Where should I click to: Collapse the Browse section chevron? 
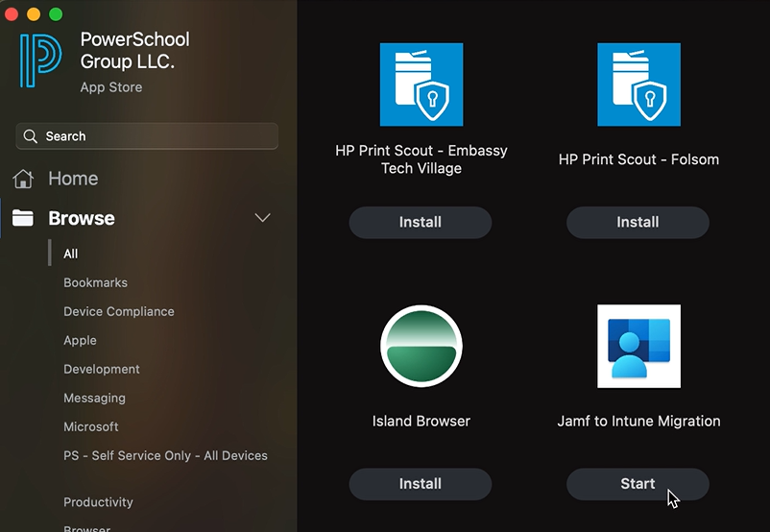[263, 218]
